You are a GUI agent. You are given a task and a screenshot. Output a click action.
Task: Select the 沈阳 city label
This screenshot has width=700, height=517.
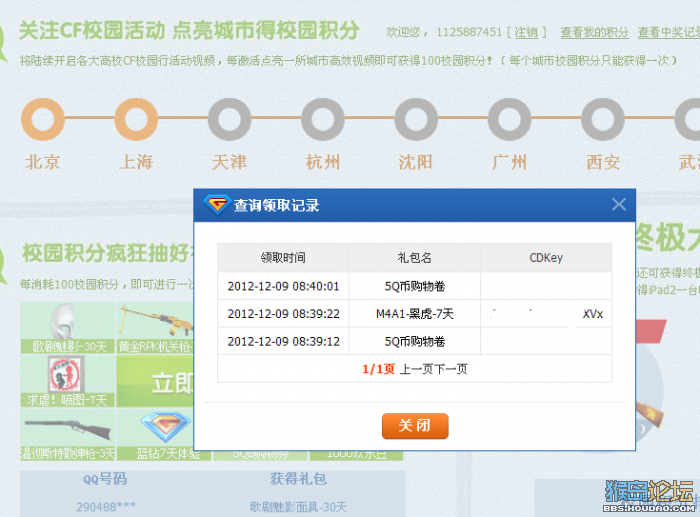tap(416, 162)
